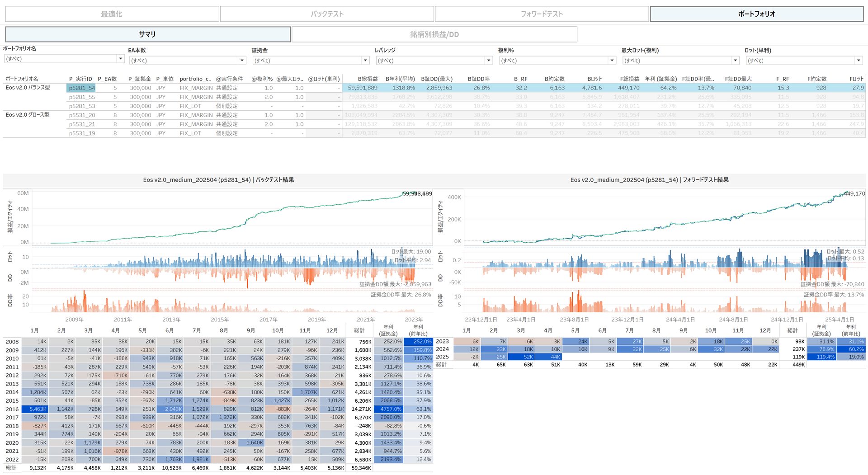Click the F総損益 column header
The width and height of the screenshot is (868, 475).
point(629,79)
